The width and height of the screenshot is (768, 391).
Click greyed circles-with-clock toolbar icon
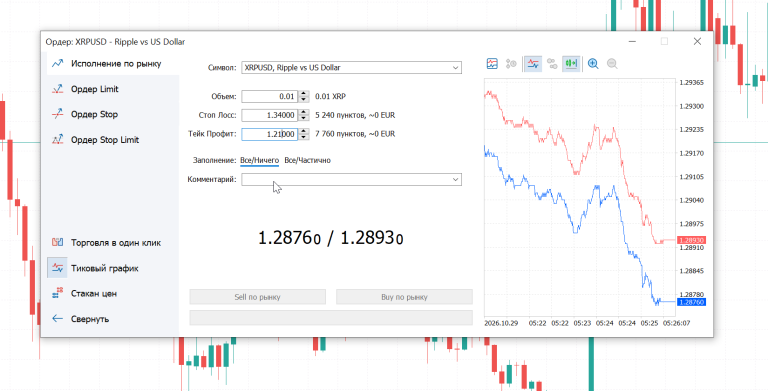click(x=511, y=64)
